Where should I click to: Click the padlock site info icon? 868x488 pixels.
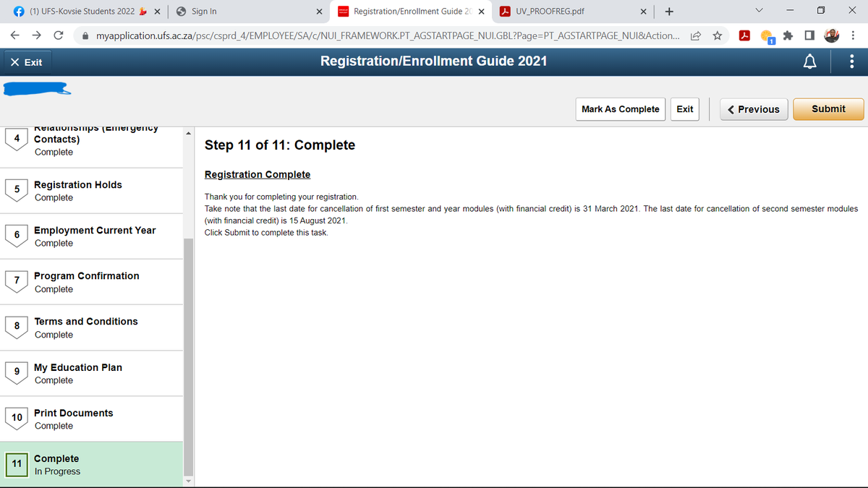(85, 35)
